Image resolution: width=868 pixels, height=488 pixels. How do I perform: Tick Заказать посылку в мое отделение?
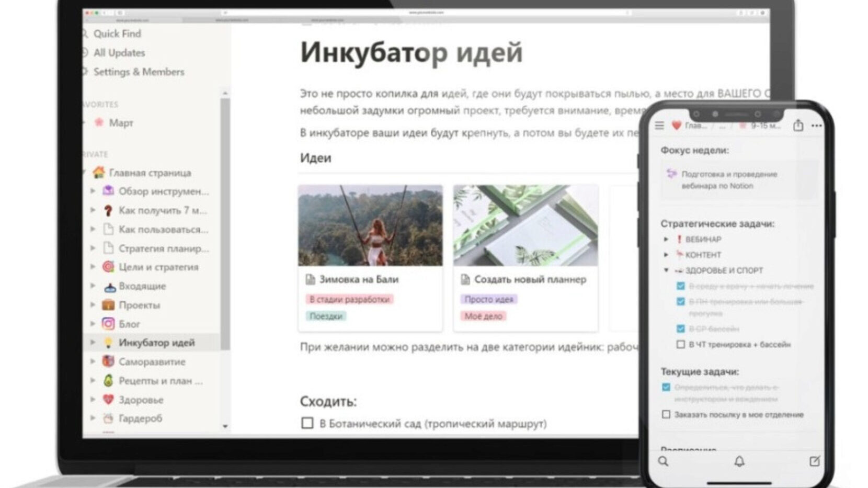click(666, 414)
